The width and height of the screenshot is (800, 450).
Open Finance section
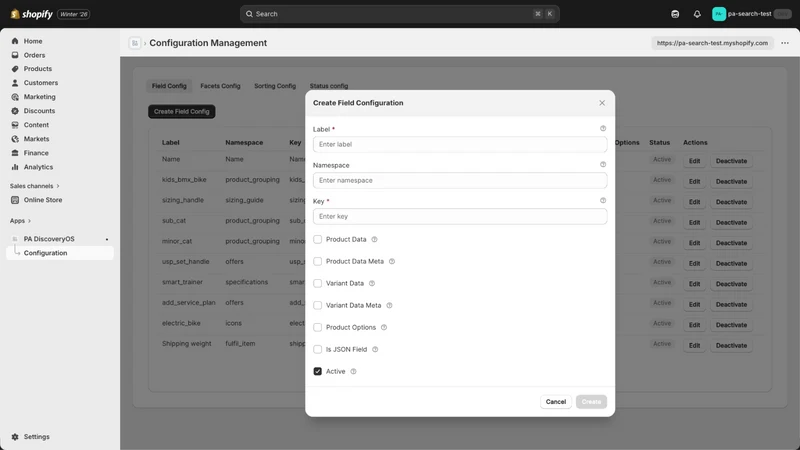pos(36,153)
